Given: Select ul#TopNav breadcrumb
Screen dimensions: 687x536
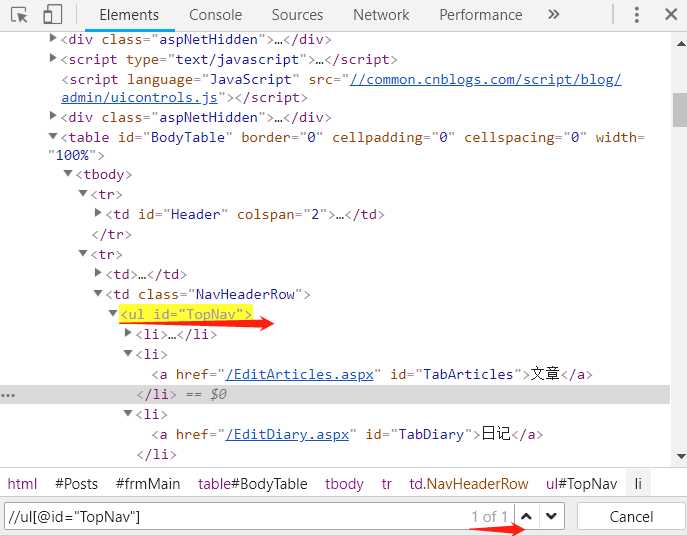Looking at the screenshot, I should [581, 484].
